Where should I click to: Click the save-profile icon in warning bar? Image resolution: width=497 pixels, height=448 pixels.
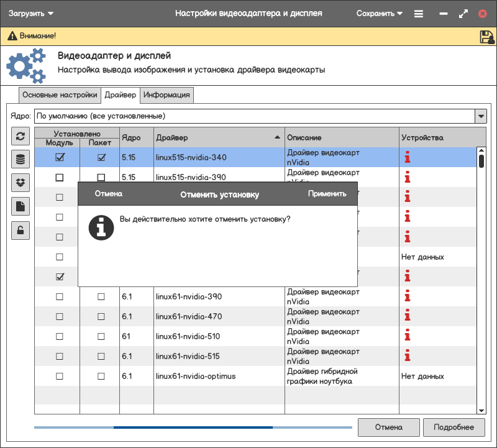point(487,37)
